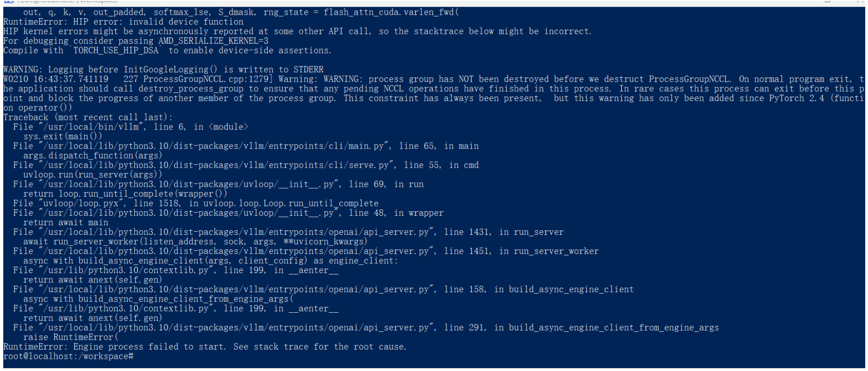Click the api_server.py line 291 entry

click(x=366, y=328)
